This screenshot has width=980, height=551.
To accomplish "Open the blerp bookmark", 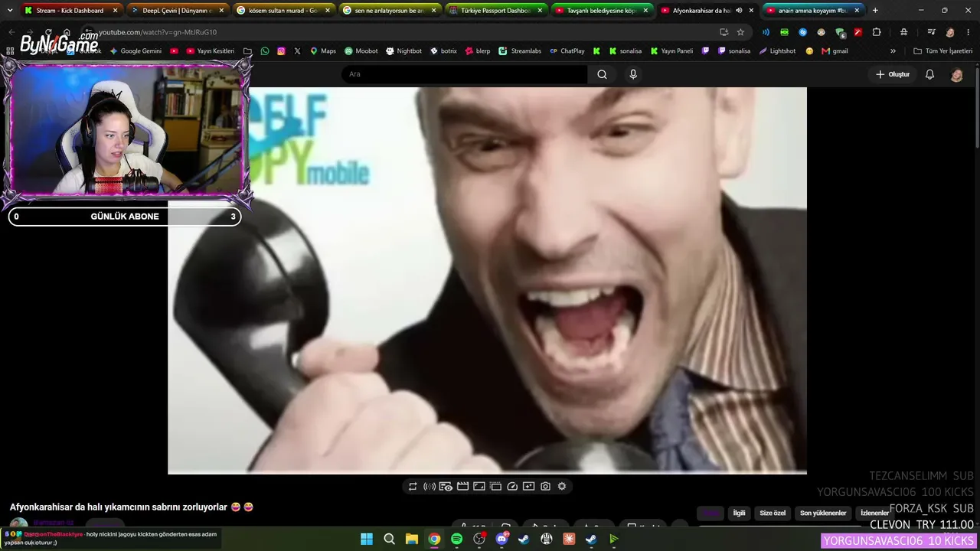I will pyautogui.click(x=478, y=51).
